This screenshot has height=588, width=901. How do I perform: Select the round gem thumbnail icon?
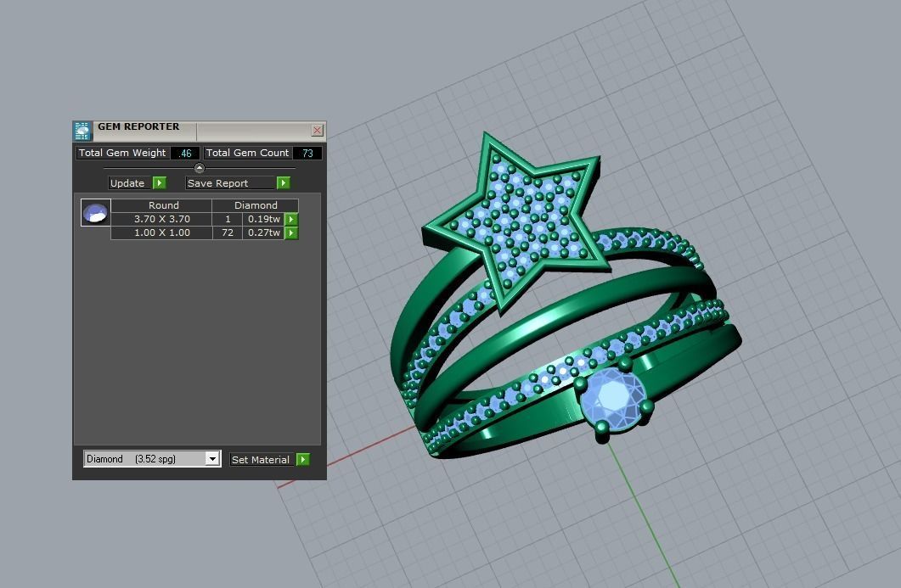click(95, 212)
